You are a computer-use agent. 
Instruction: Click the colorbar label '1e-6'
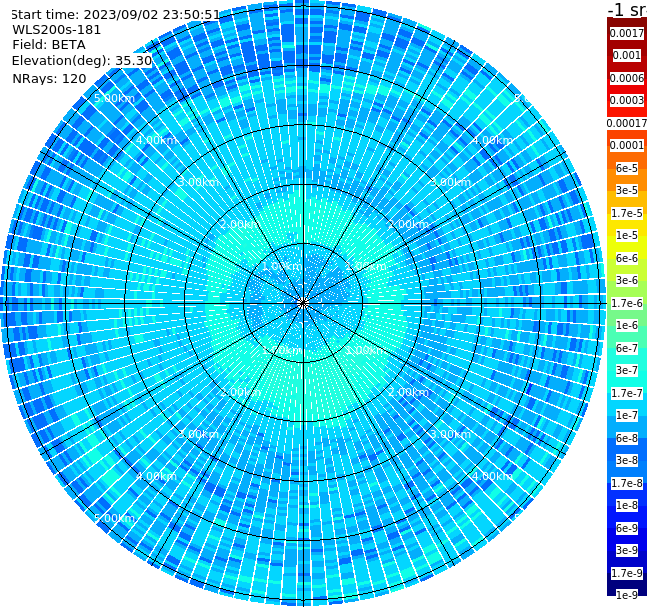pyautogui.click(x=627, y=325)
